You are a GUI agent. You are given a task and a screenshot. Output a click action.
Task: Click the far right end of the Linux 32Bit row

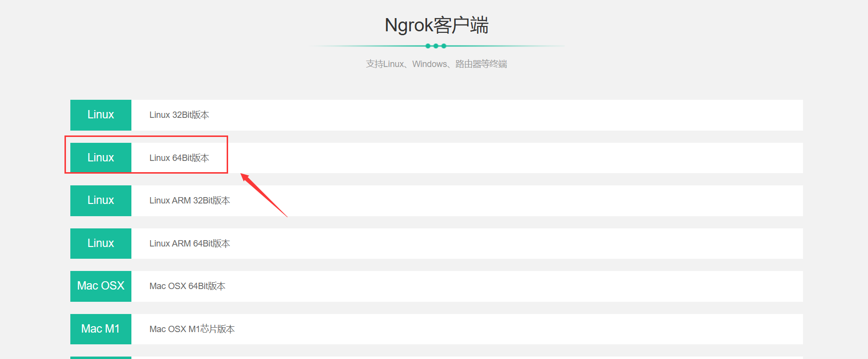[791, 115]
